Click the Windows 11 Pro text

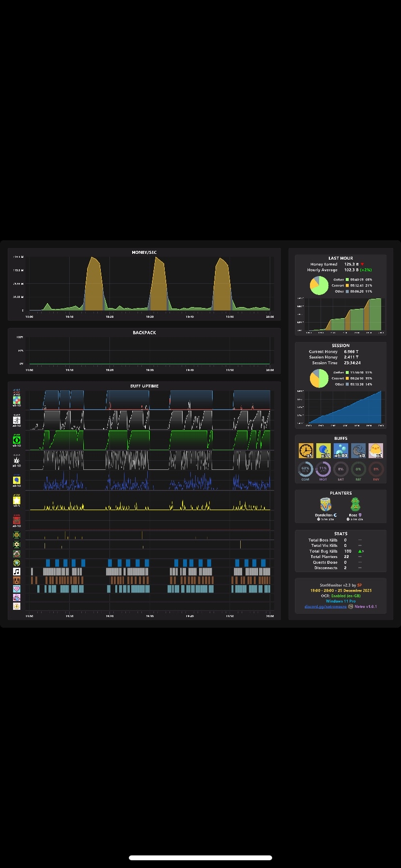click(341, 601)
